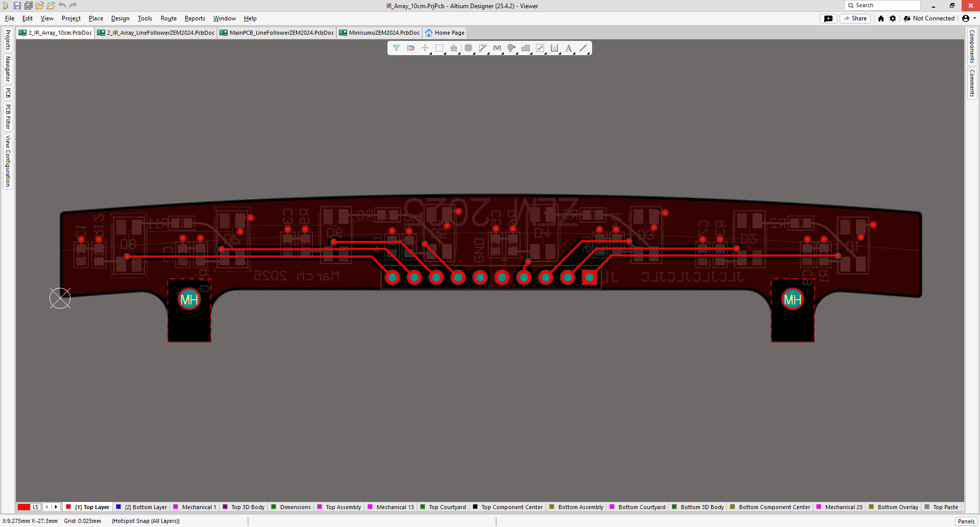The image size is (980, 527).
Task: Click the Share button
Action: pyautogui.click(x=855, y=18)
